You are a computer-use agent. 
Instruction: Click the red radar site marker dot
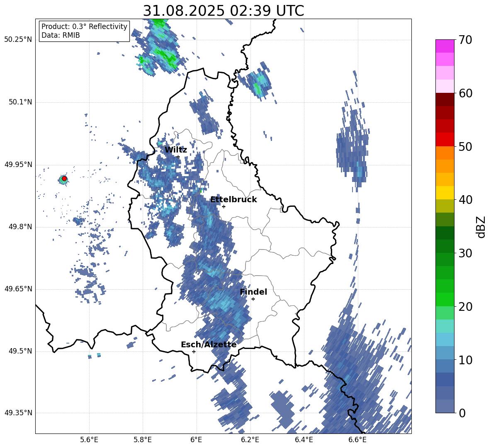click(x=64, y=179)
